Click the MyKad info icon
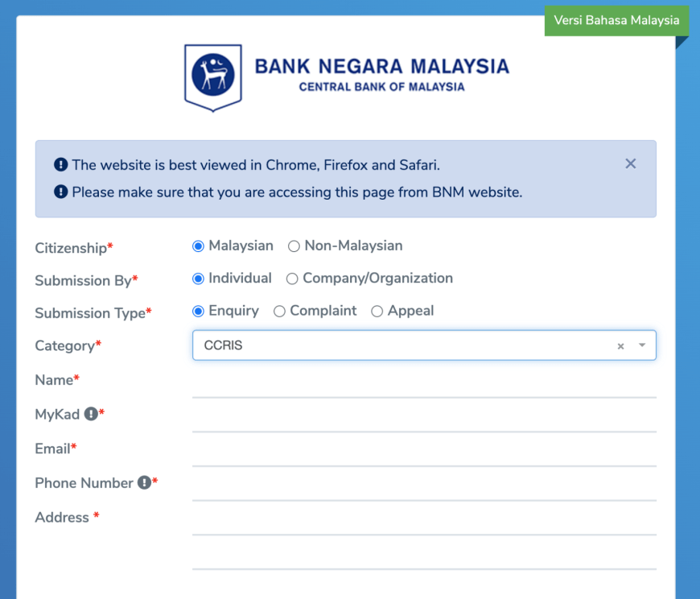 click(91, 414)
